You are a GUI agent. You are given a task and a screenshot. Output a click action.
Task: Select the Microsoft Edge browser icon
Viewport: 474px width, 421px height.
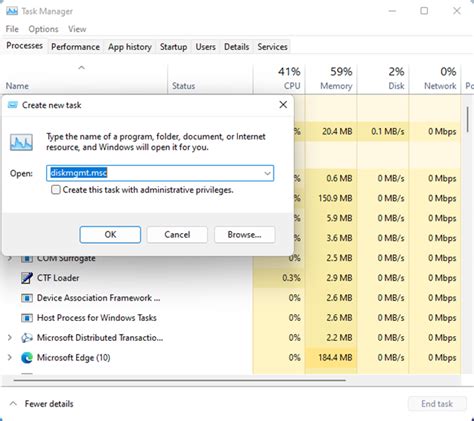coord(27,358)
